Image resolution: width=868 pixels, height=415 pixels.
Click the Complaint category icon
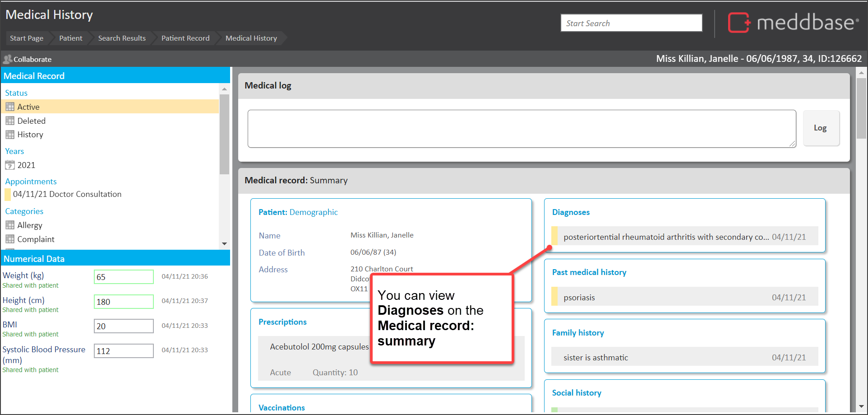[10, 239]
